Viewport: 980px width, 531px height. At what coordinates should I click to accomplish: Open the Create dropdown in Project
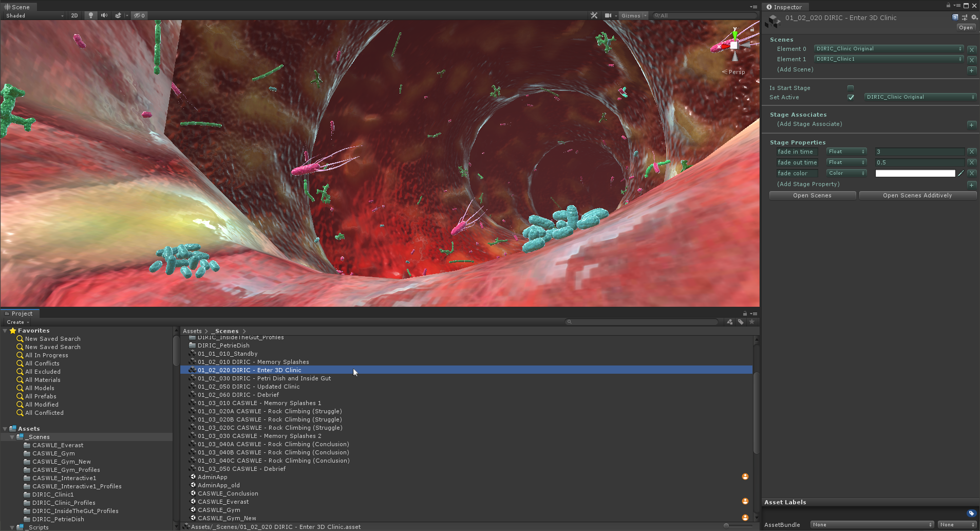(18, 322)
